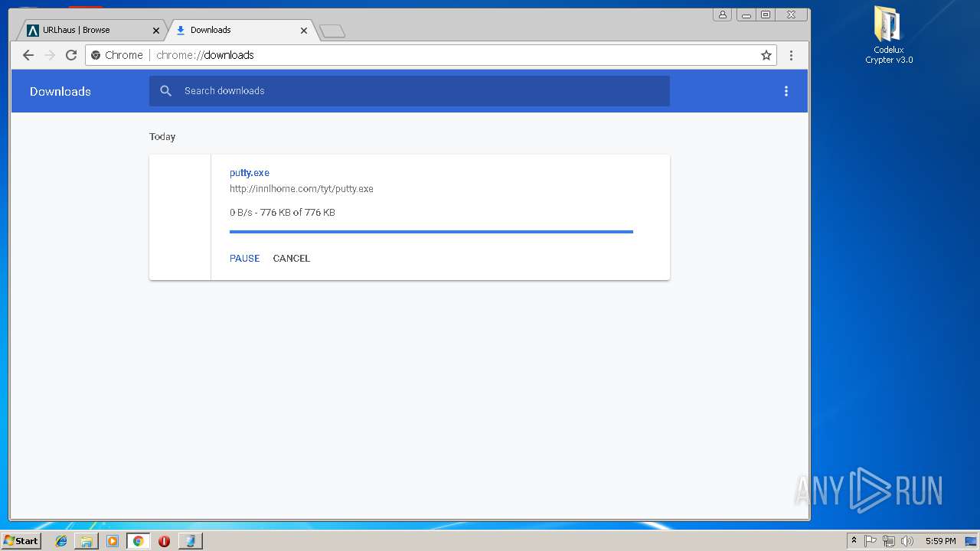
Task: Click the magnifier icon in search downloads
Action: click(x=165, y=91)
